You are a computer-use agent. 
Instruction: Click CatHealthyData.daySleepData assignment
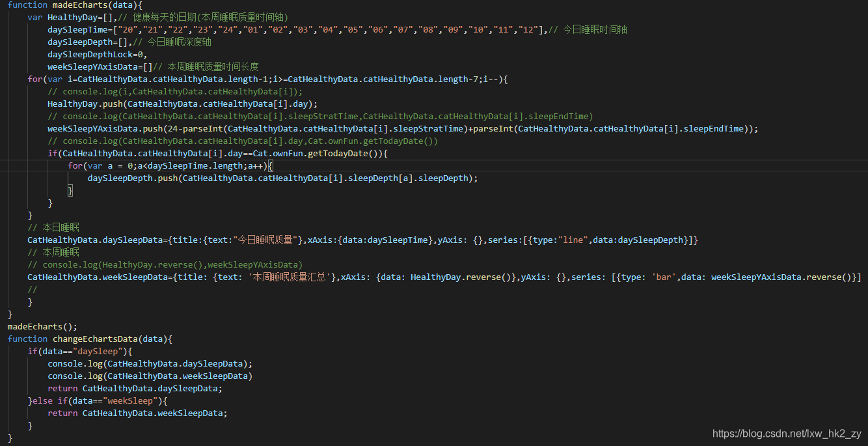363,240
